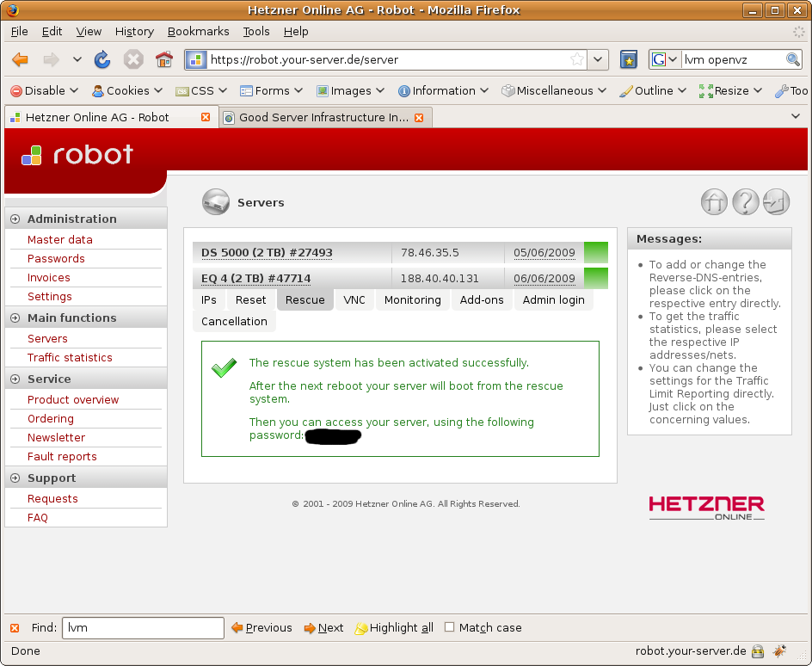
Task: Click the Robot logout icon
Action: pos(776,201)
